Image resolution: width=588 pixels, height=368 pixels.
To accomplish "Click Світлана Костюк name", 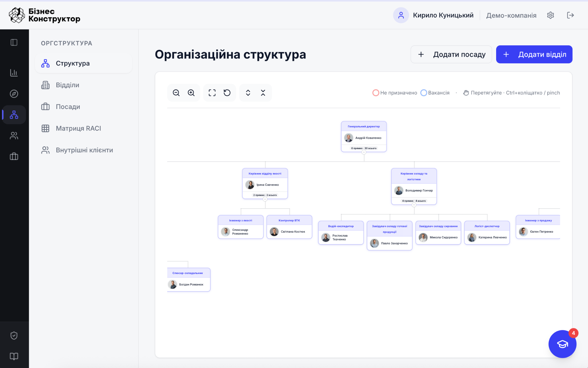I will [x=293, y=232].
